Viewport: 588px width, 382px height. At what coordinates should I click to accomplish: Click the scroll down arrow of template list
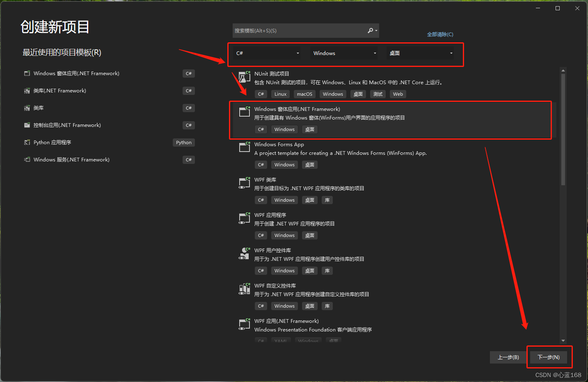[x=563, y=341]
